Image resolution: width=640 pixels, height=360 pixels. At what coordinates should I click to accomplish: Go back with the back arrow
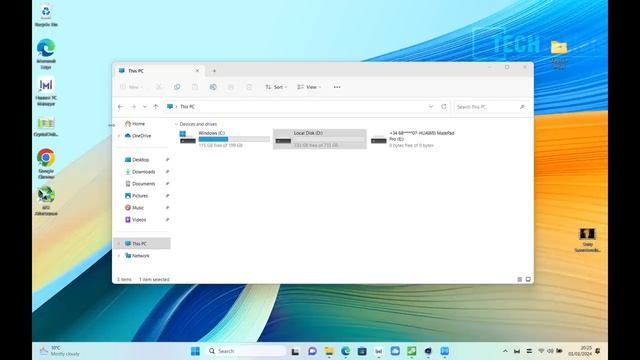(x=120, y=107)
